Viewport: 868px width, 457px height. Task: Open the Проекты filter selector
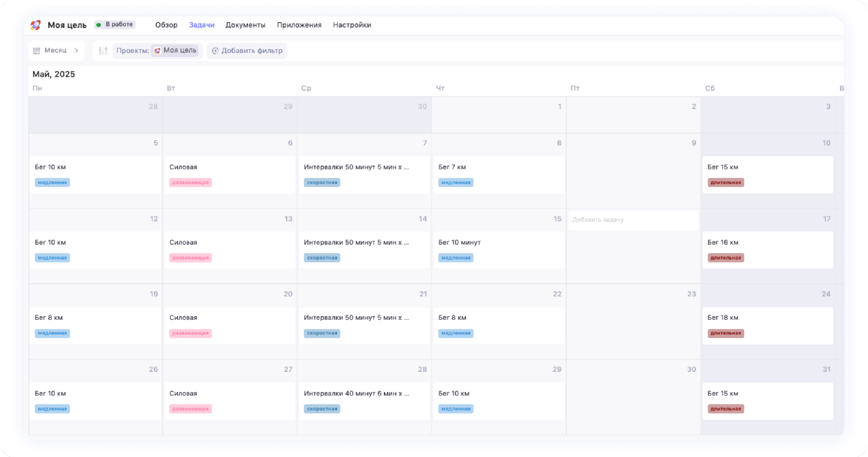pyautogui.click(x=132, y=51)
